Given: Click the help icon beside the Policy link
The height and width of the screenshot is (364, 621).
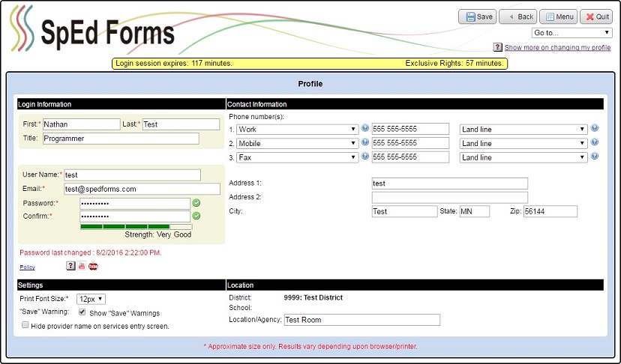Looking at the screenshot, I should click(70, 266).
